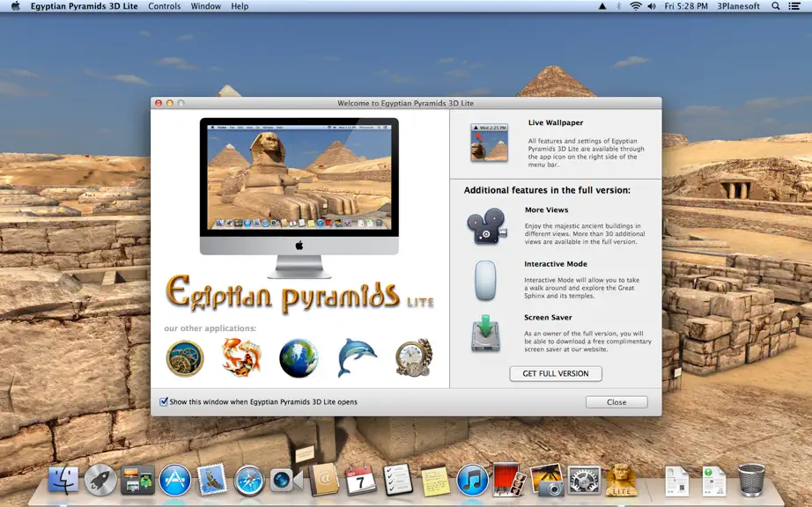Image resolution: width=812 pixels, height=507 pixels.
Task: Open Notification Center list icon
Action: 794,6
